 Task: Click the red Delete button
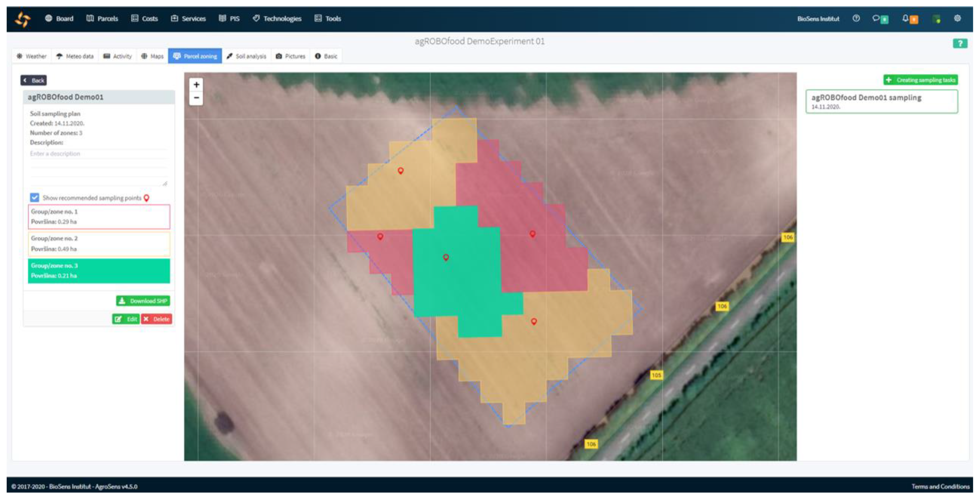(156, 319)
